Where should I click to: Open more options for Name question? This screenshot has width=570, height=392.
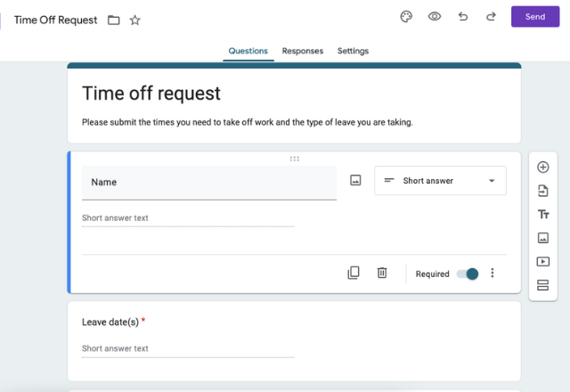click(x=493, y=274)
